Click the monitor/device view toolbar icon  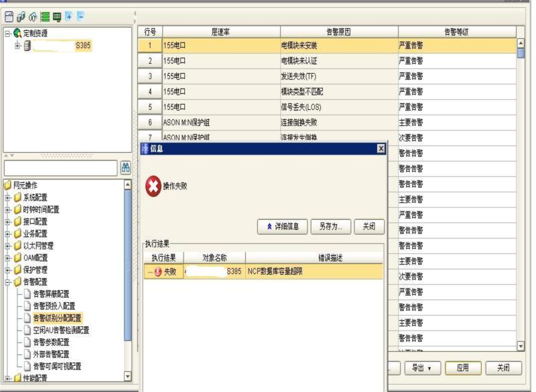pos(56,16)
